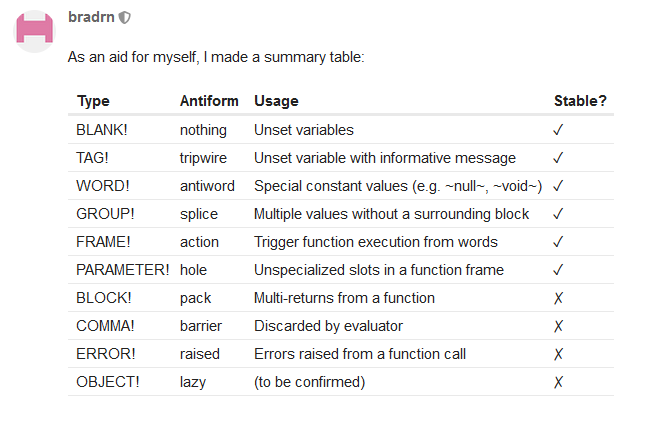Click the PARAMETER! type cell
Viewport: 650px width, 422px height.
(123, 270)
